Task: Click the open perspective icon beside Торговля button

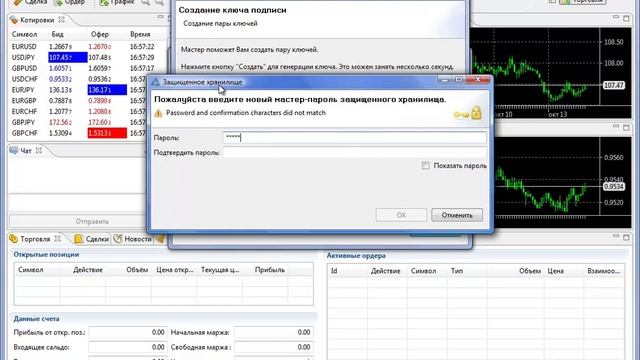Action: click(552, 2)
